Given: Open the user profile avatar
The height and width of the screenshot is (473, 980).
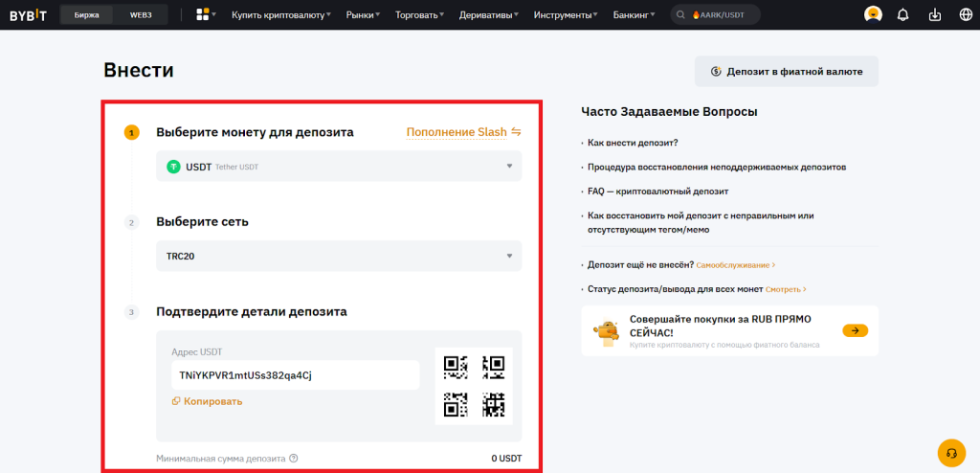Looking at the screenshot, I should (x=873, y=14).
